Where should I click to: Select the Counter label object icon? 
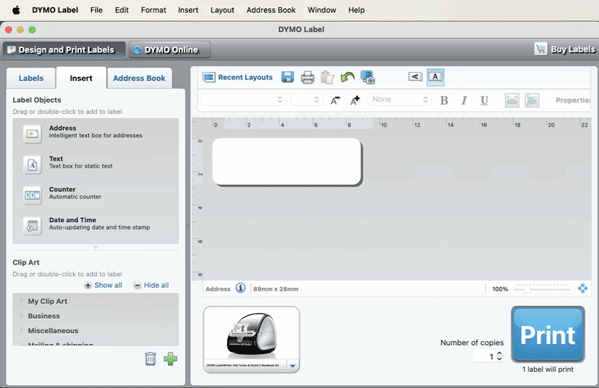[x=32, y=195]
